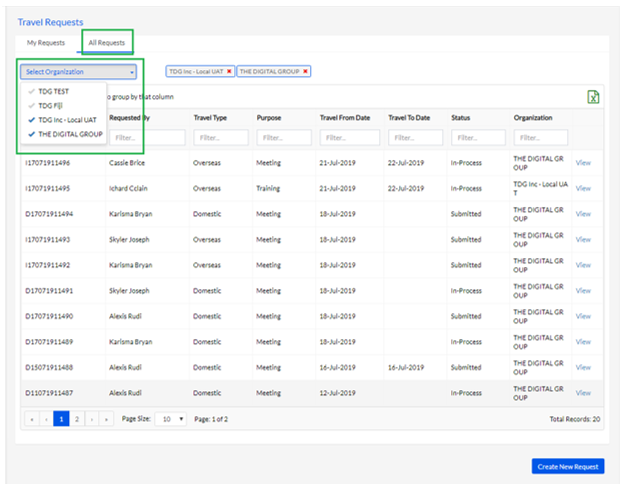Open page 2 in pagination
Image resolution: width=632 pixels, height=491 pixels.
click(x=77, y=419)
